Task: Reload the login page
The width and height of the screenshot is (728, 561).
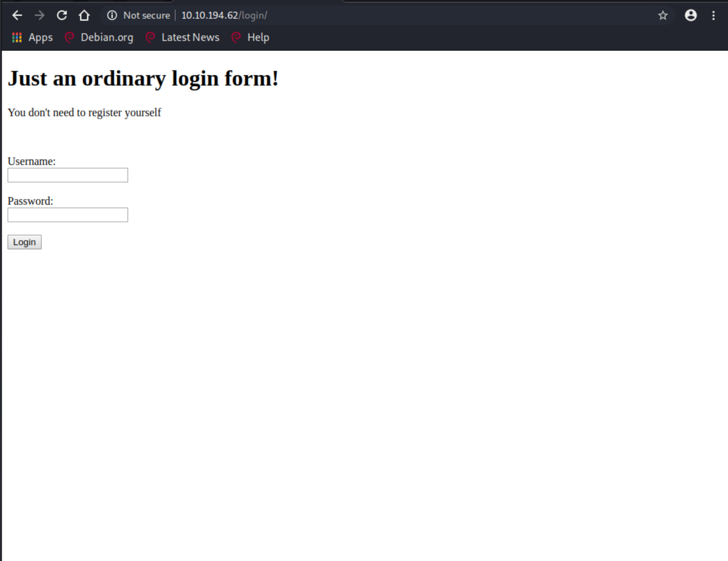Action: (x=62, y=15)
